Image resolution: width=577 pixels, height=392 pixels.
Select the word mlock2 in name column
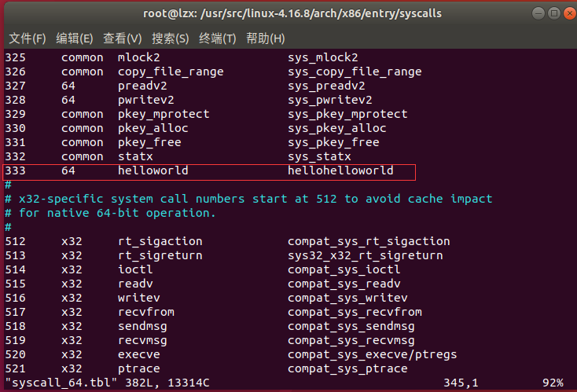138,57
